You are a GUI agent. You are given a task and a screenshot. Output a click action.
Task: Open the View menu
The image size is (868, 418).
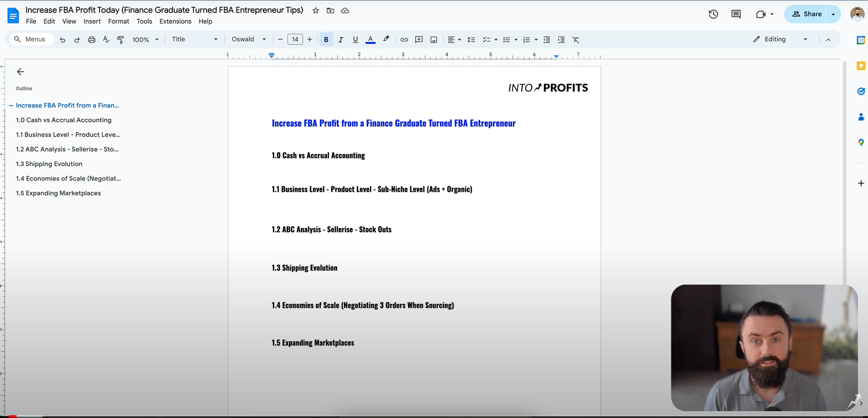coord(69,21)
